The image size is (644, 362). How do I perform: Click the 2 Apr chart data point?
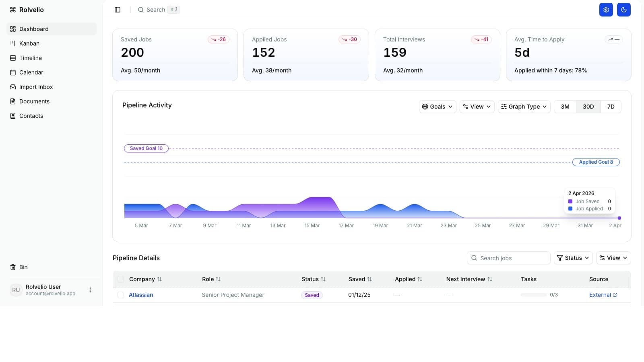tap(619, 218)
